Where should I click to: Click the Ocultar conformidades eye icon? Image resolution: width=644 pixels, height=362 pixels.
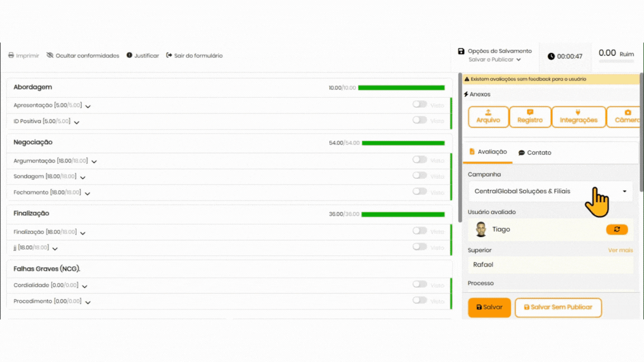50,56
